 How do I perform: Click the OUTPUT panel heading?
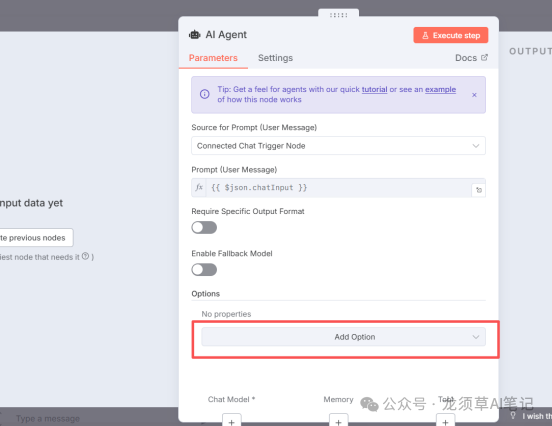pos(530,51)
